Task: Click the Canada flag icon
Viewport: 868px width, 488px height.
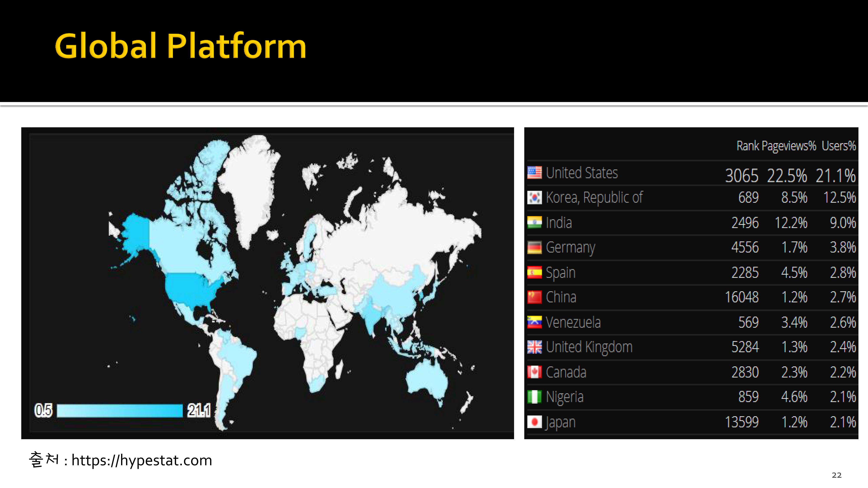Action: tap(534, 372)
